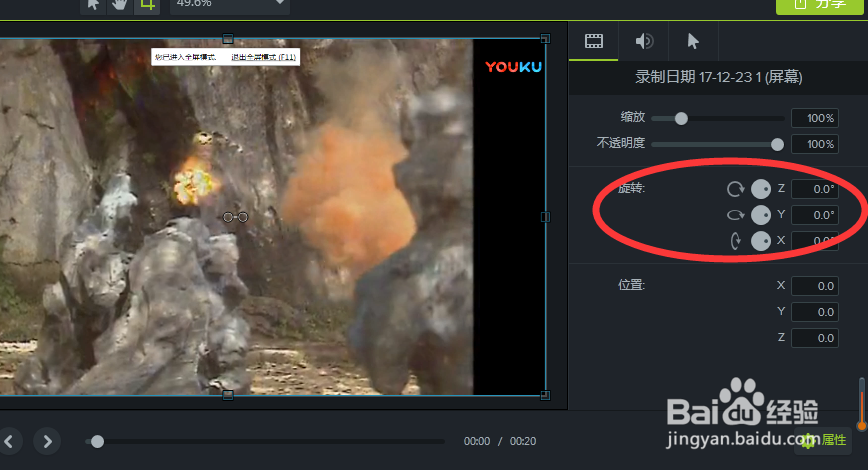
Task: Click the playback scrubber handle
Action: pyautogui.click(x=97, y=441)
